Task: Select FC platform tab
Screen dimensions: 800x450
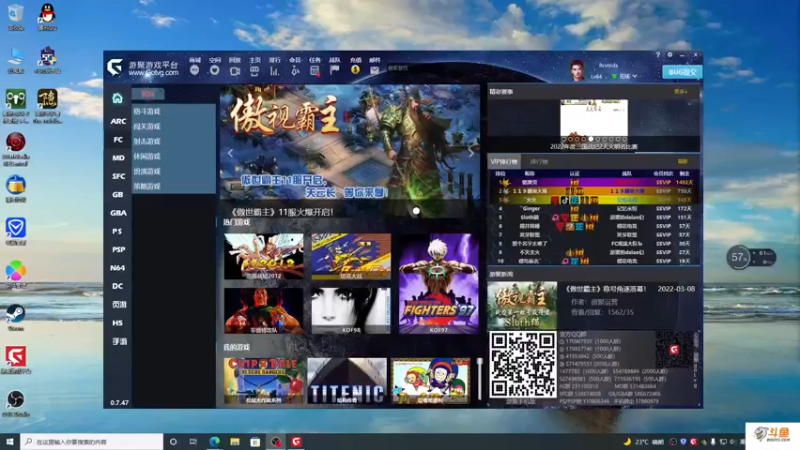Action: tap(118, 139)
